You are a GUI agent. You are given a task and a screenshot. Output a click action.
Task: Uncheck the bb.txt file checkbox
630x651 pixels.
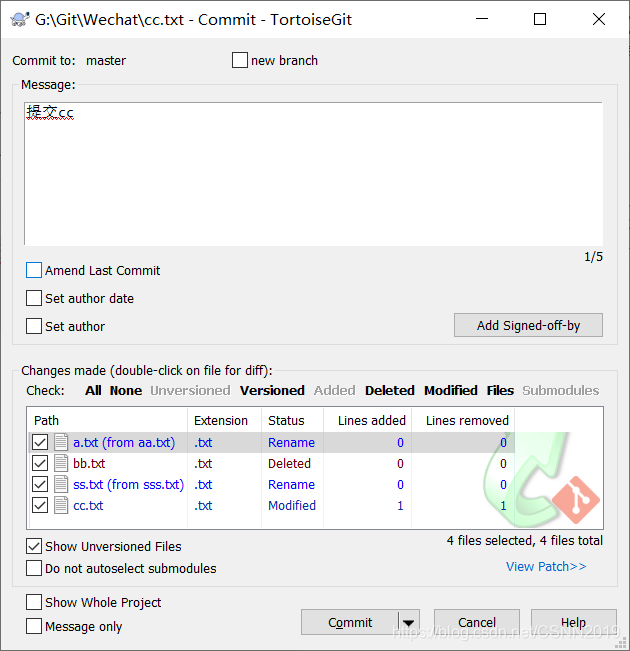(40, 463)
